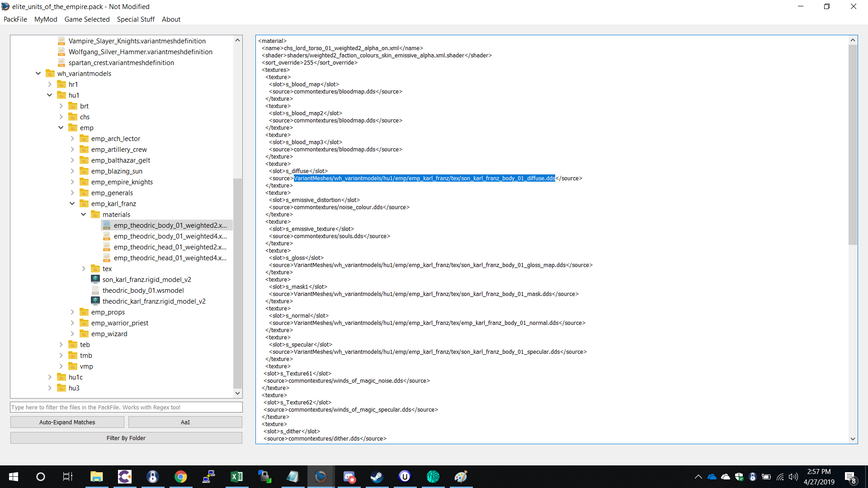
Task: Click the spartan_crest.variantmeshdefinition XML icon
Action: [61, 62]
